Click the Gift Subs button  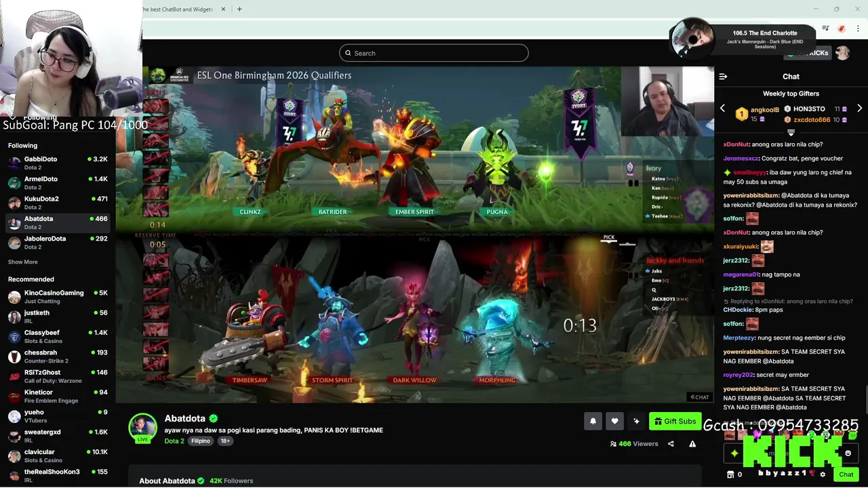click(675, 421)
